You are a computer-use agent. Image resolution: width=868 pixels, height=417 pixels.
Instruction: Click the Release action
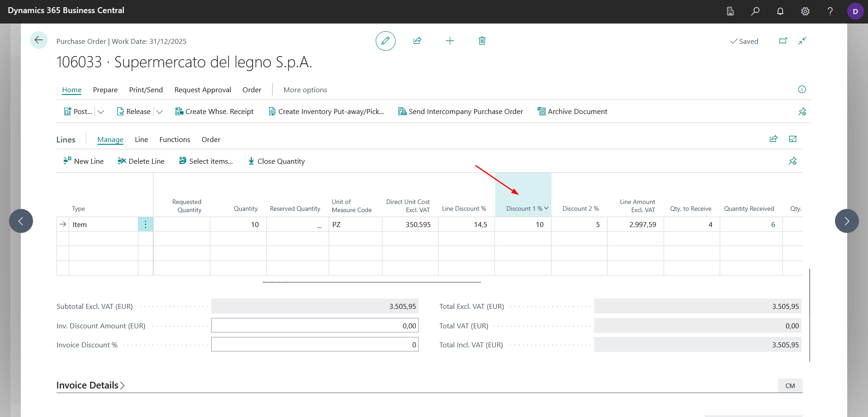tap(133, 112)
